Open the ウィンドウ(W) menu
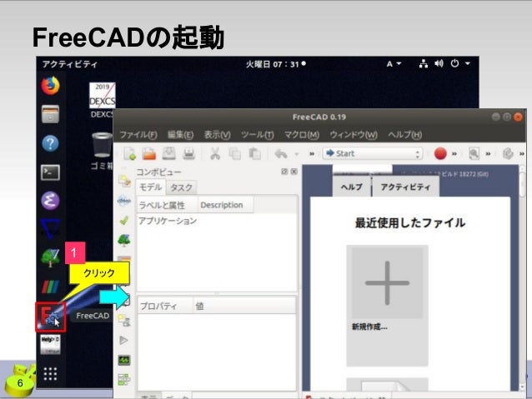The width and height of the screenshot is (532, 399). click(354, 135)
